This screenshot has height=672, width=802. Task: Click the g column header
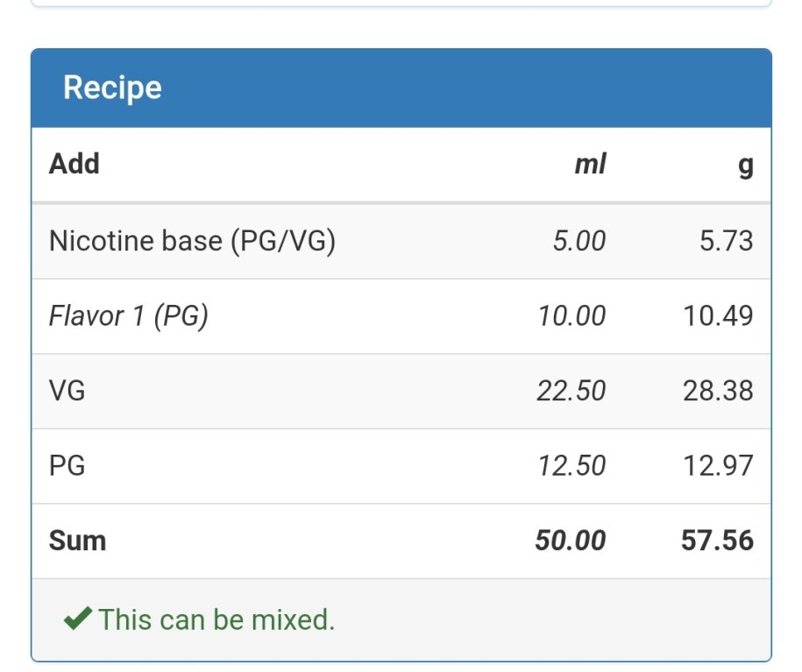(746, 166)
